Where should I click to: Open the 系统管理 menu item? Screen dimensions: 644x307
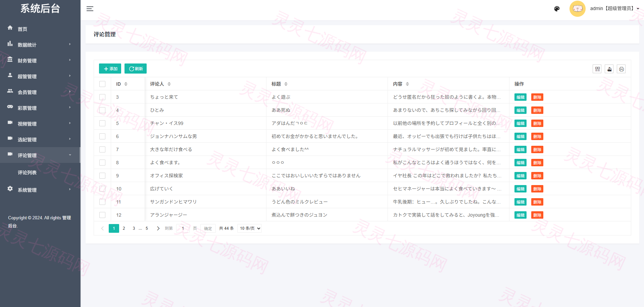[40, 190]
